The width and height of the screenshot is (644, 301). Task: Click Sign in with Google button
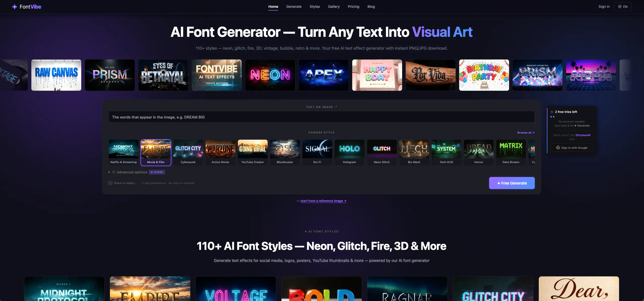coord(572,148)
